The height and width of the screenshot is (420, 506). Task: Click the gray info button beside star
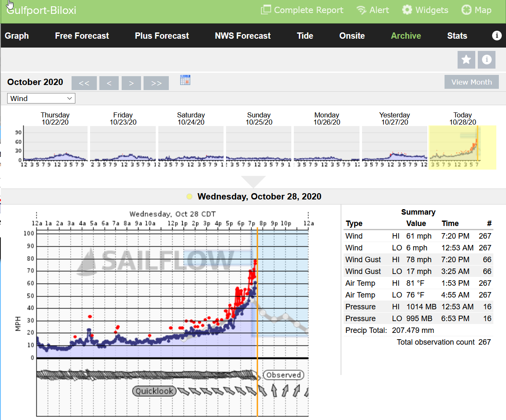pyautogui.click(x=487, y=60)
